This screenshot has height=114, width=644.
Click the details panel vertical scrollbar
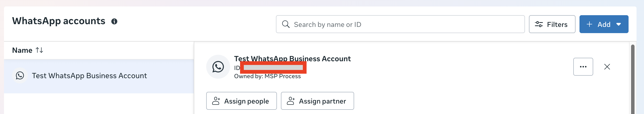tap(633, 80)
